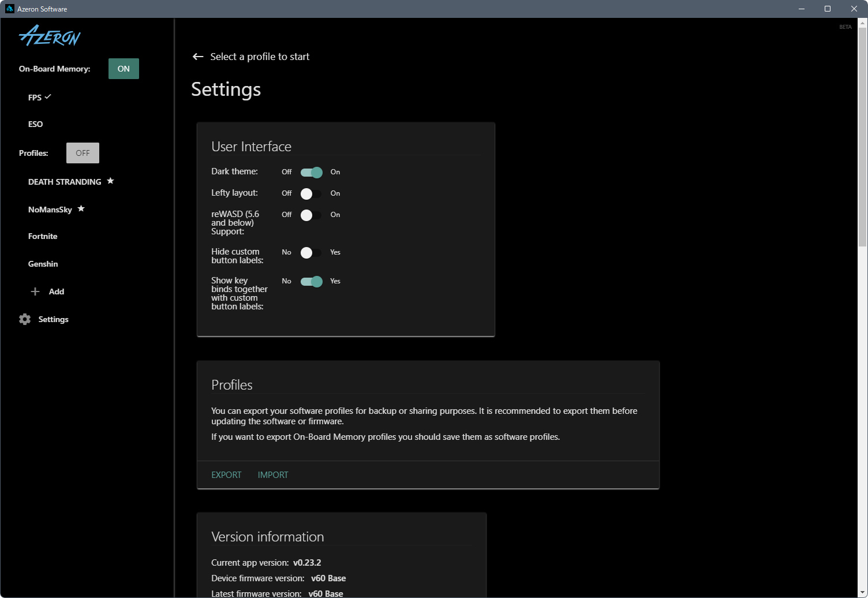
Task: Click the star icon next to NoMansSky
Action: point(81,208)
